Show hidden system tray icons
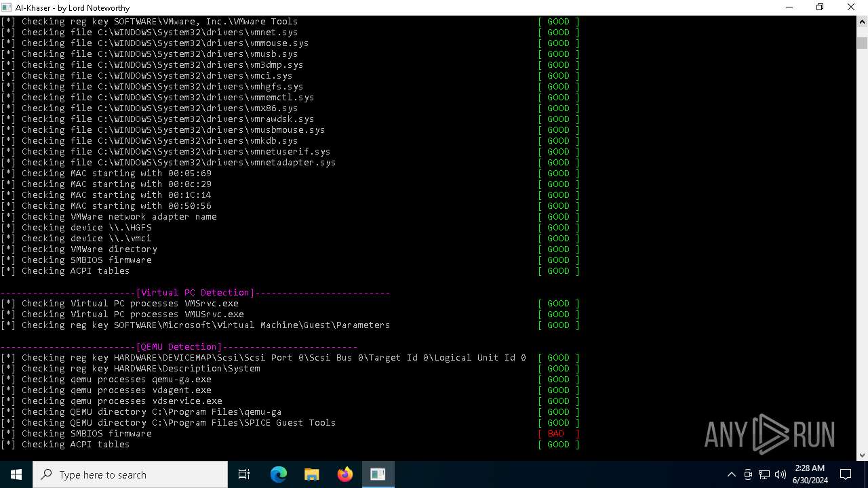868x488 pixels. 731,474
